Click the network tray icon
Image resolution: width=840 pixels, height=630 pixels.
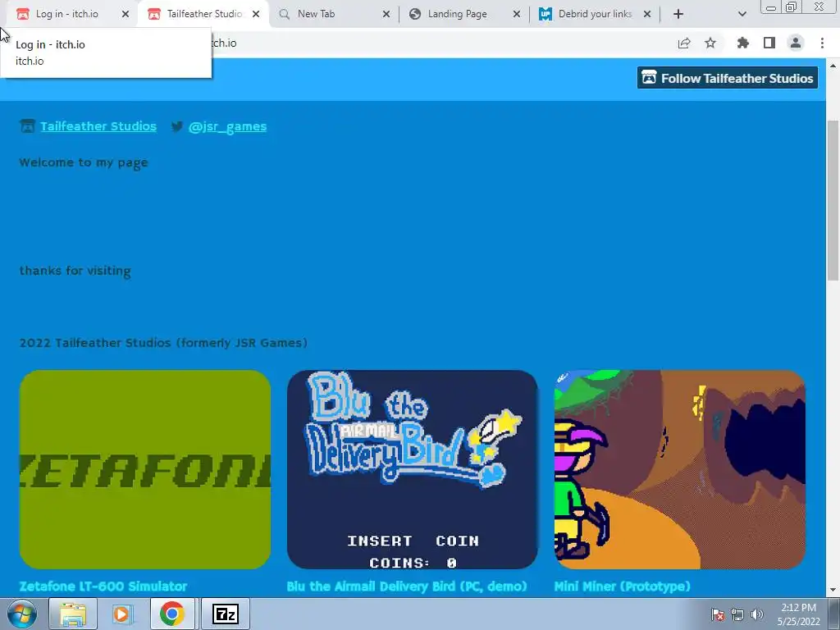[737, 614]
